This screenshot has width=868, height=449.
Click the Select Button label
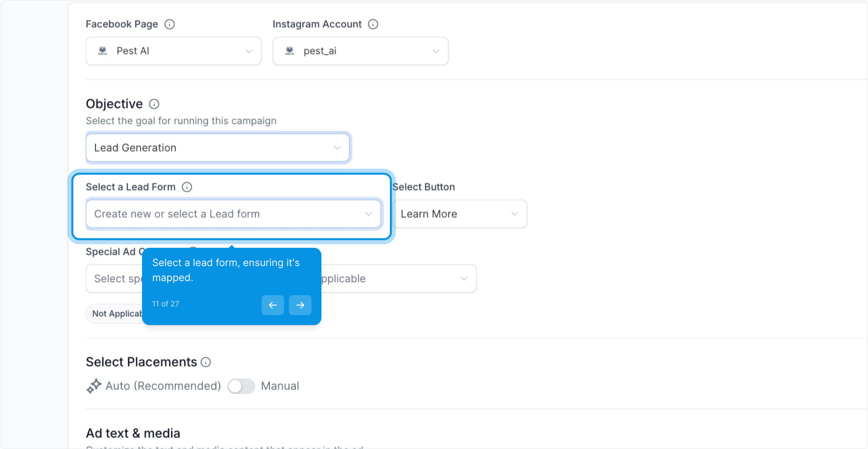coord(424,187)
